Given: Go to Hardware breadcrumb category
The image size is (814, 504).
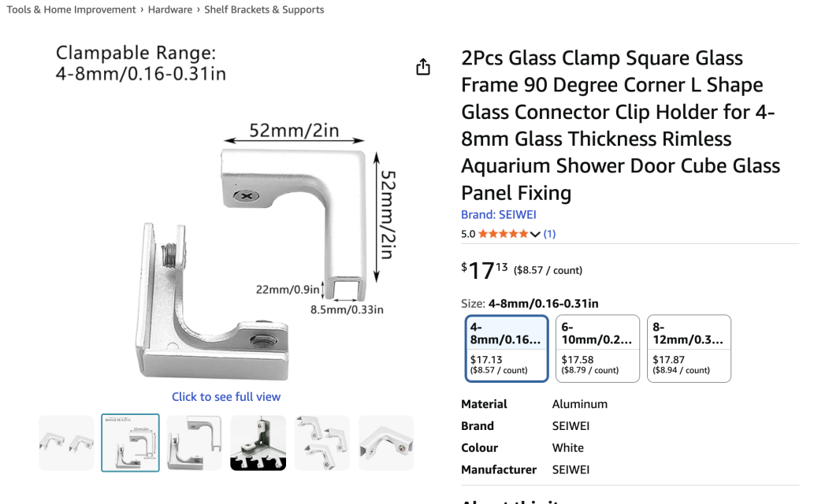Looking at the screenshot, I should [x=170, y=9].
